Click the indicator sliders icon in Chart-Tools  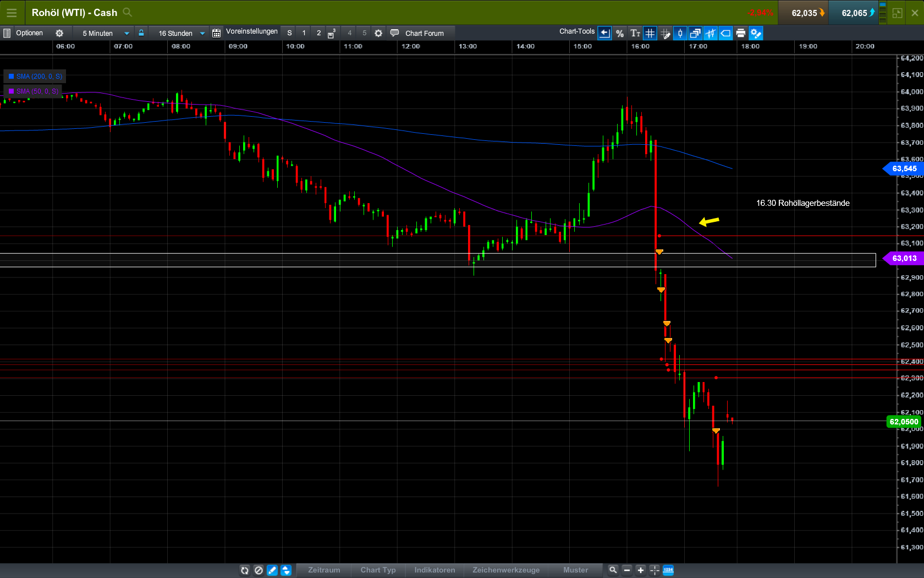[x=710, y=33]
